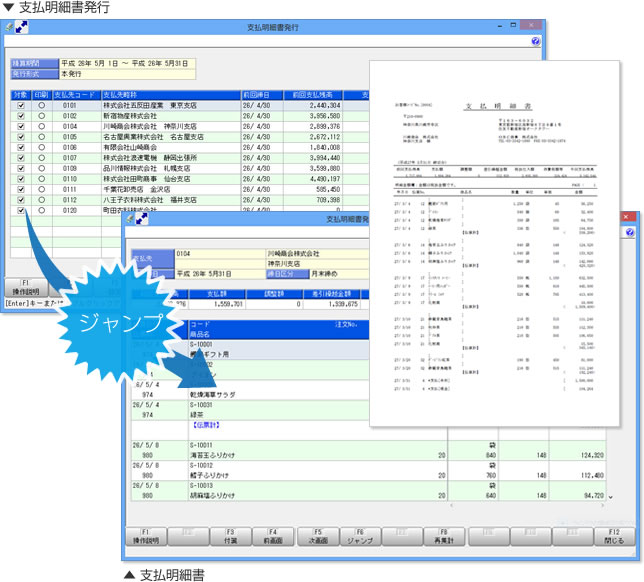This screenshot has width=644, height=582.
Task: Click the pen app icon in the 支払明細書発行 back window
Action: pyautogui.click(x=9, y=27)
